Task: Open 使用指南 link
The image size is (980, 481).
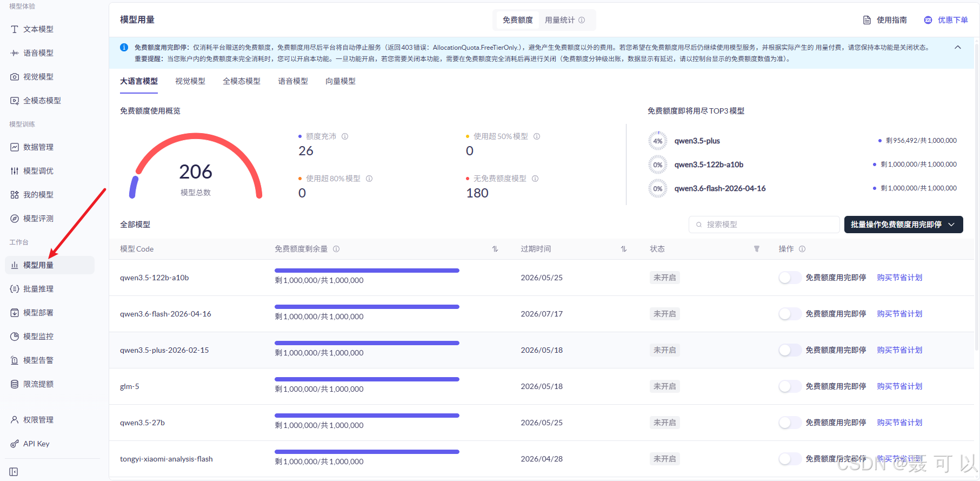Action: pyautogui.click(x=885, y=20)
